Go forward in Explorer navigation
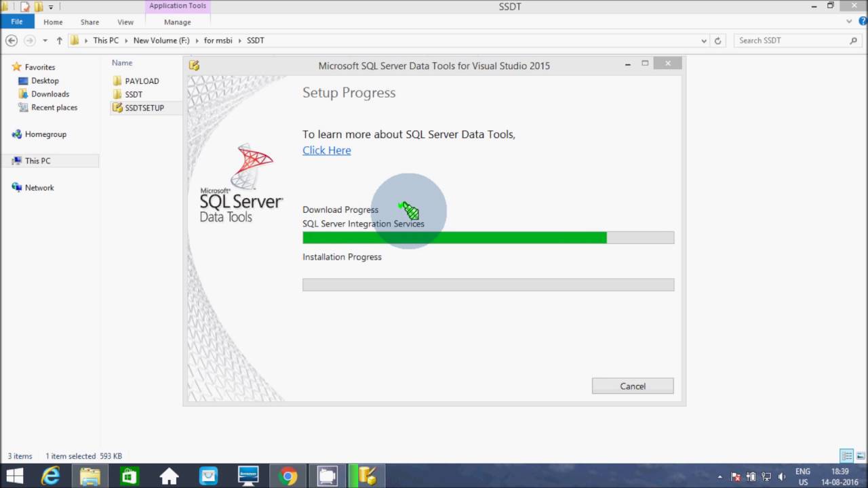Screen dimensions: 868x488 coord(29,41)
